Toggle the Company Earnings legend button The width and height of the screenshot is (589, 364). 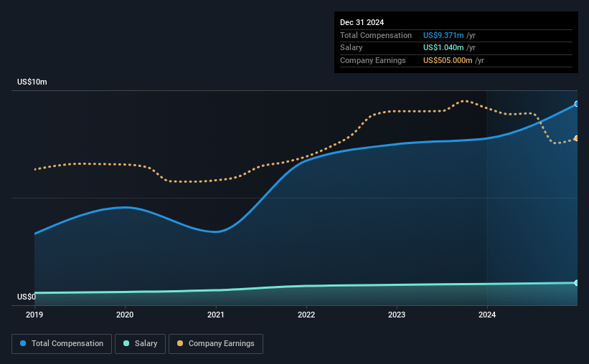click(x=216, y=344)
